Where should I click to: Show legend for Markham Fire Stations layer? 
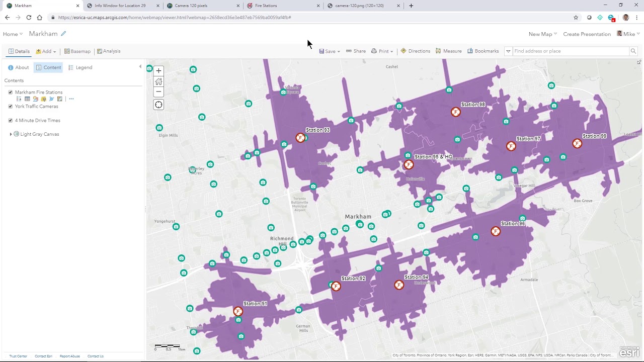pyautogui.click(x=19, y=99)
